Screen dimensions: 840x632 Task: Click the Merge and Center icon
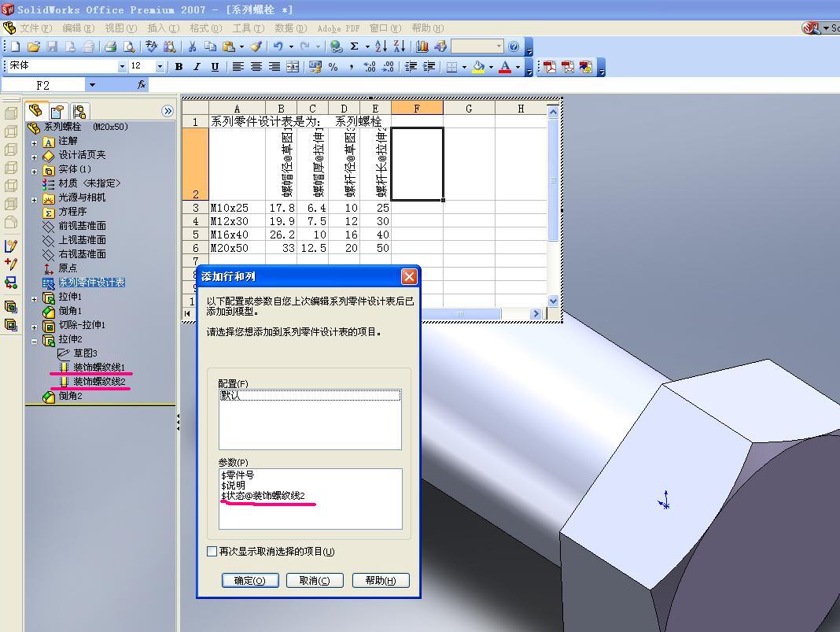pos(293,67)
